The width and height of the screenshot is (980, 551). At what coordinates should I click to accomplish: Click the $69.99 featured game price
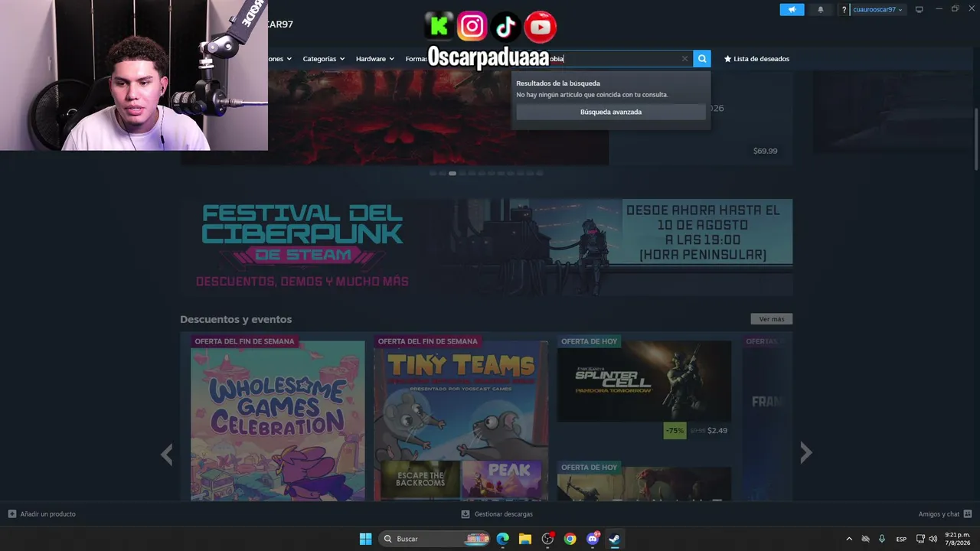765,151
